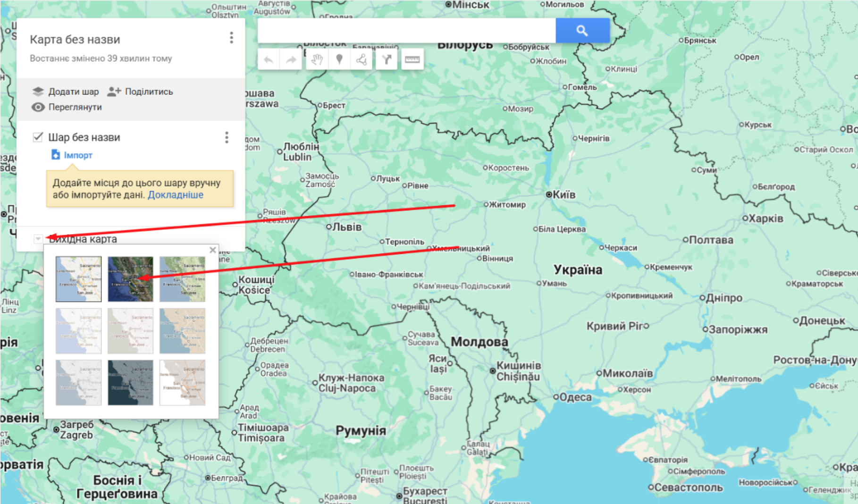Image resolution: width=858 pixels, height=504 pixels.
Task: Collapse the 'Вихідна карта' base map arrow
Action: click(38, 239)
